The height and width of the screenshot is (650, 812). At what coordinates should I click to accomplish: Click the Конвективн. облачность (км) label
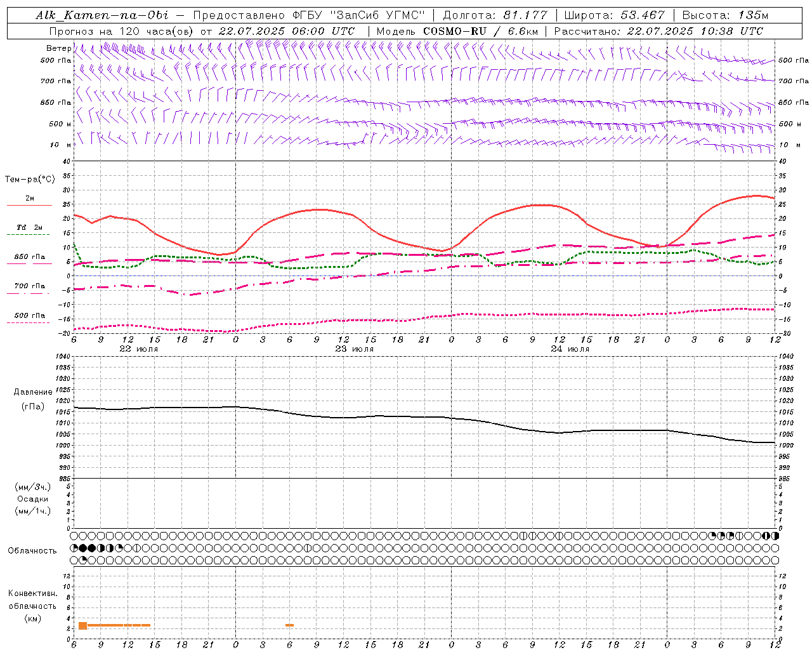point(32,606)
